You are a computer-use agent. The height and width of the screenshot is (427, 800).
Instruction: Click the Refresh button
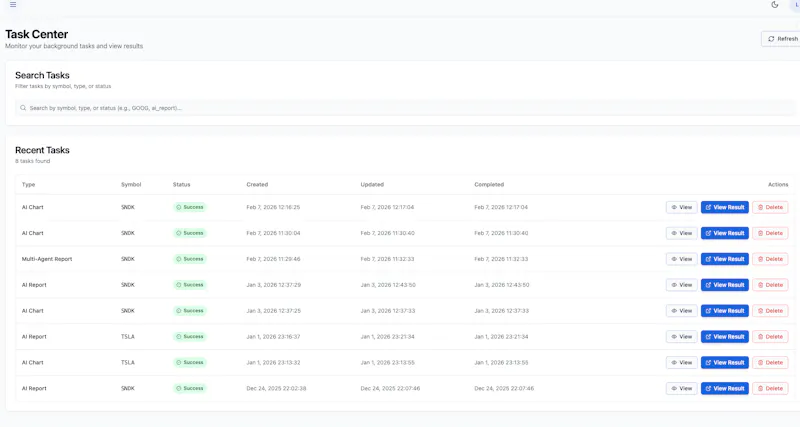pos(783,39)
